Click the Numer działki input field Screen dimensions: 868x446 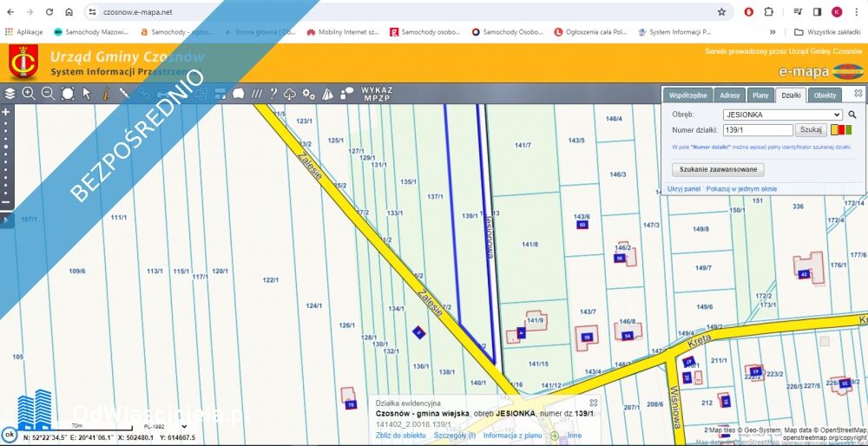(757, 130)
